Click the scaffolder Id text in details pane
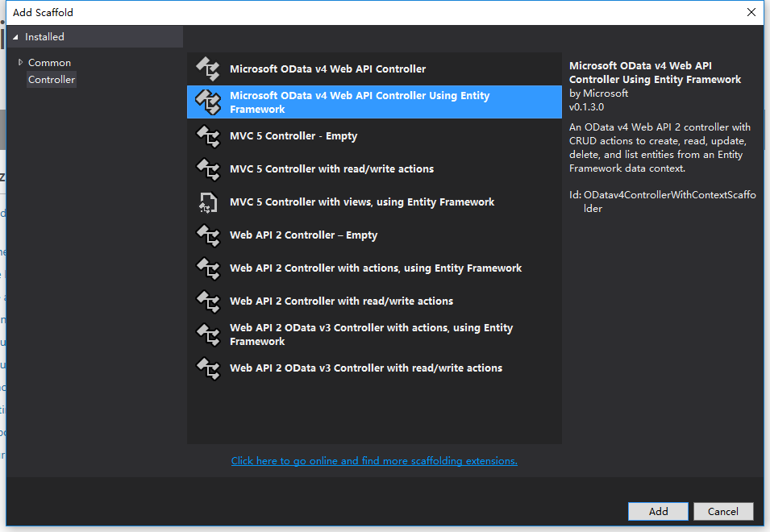The width and height of the screenshot is (770, 532). (x=663, y=202)
